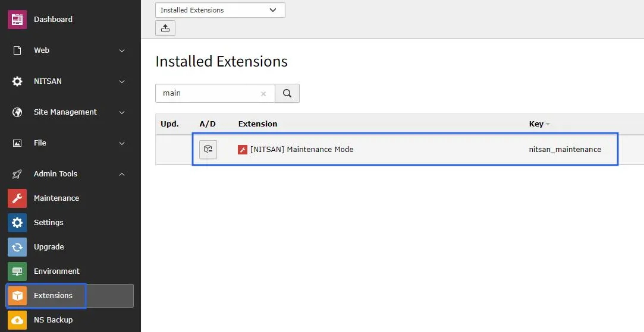Open the NS Backup module
The width and height of the screenshot is (644, 332).
54,320
